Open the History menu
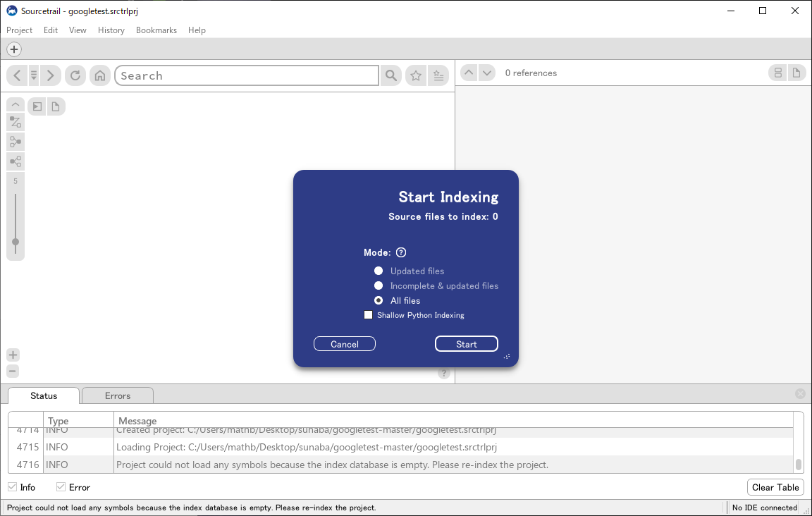This screenshot has width=812, height=516. pos(111,30)
